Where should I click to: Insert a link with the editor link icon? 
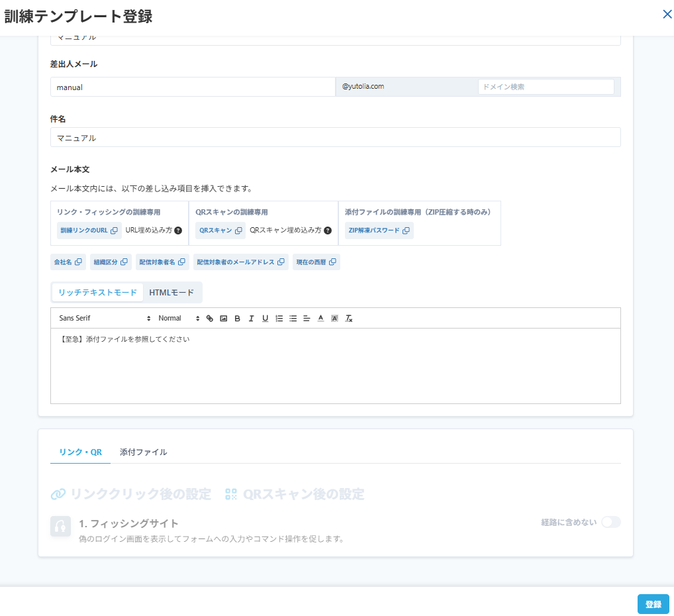point(210,319)
